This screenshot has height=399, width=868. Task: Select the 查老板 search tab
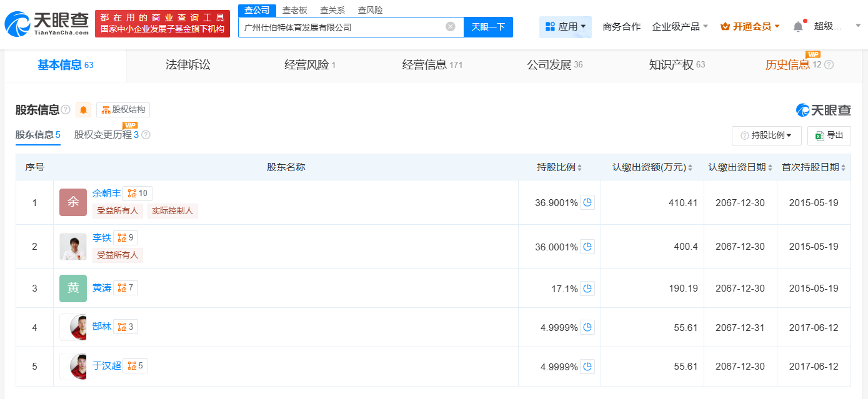coord(295,10)
